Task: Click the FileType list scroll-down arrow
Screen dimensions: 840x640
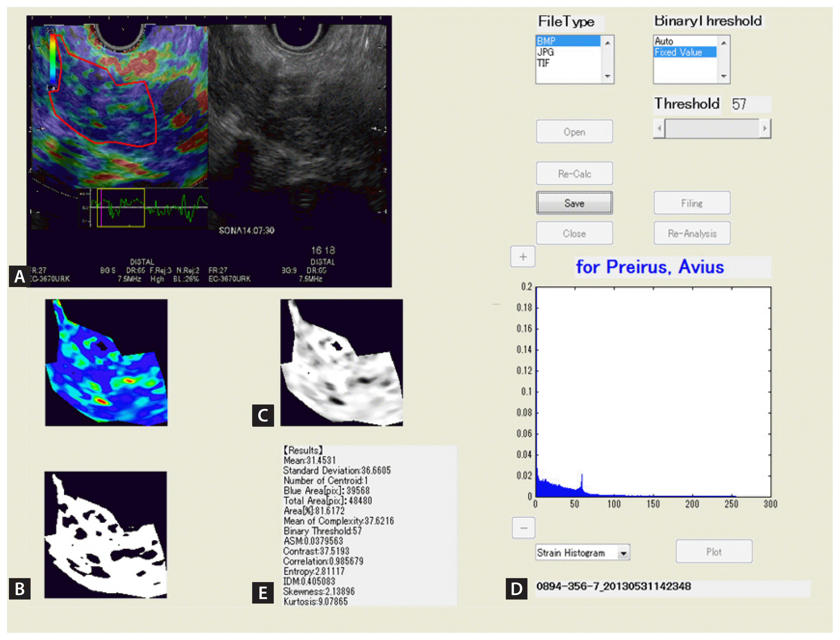Action: 608,76
